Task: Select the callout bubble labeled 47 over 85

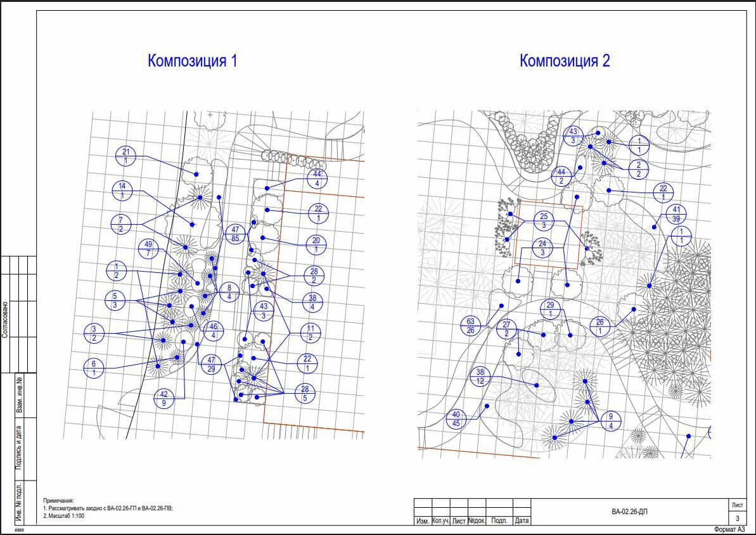Action: click(x=235, y=234)
